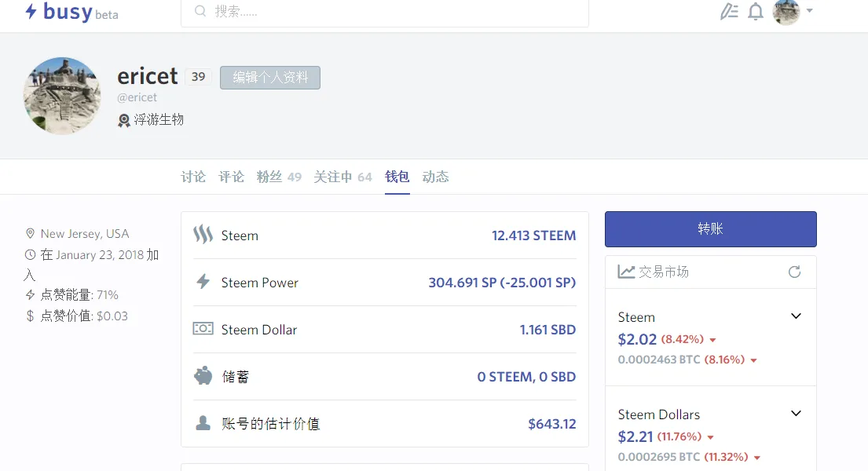Open the write post pencil icon
868x471 pixels.
pyautogui.click(x=729, y=11)
